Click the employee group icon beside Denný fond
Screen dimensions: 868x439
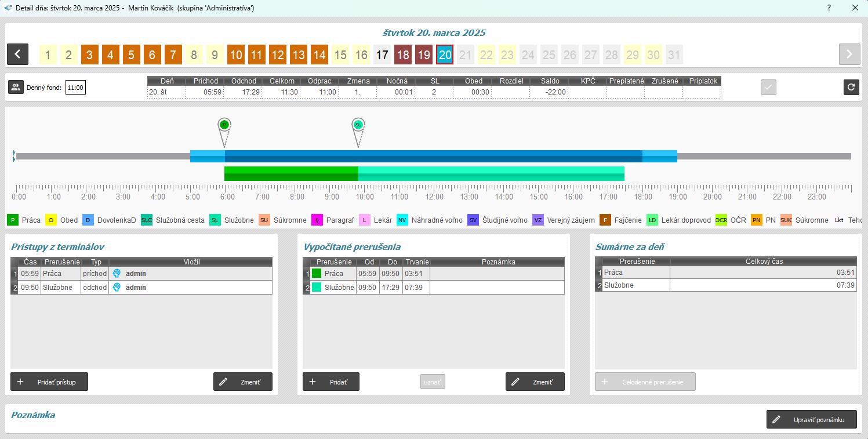[16, 88]
